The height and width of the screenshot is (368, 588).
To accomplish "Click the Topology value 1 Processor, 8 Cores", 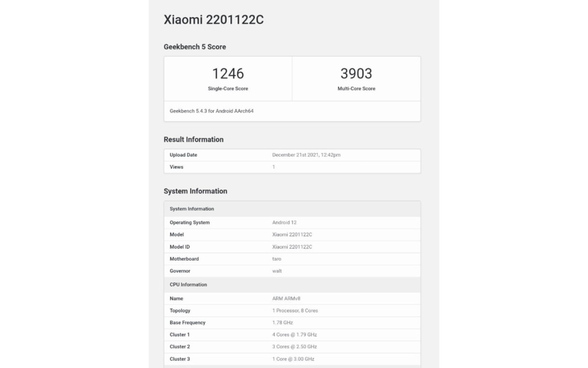I will 295,311.
